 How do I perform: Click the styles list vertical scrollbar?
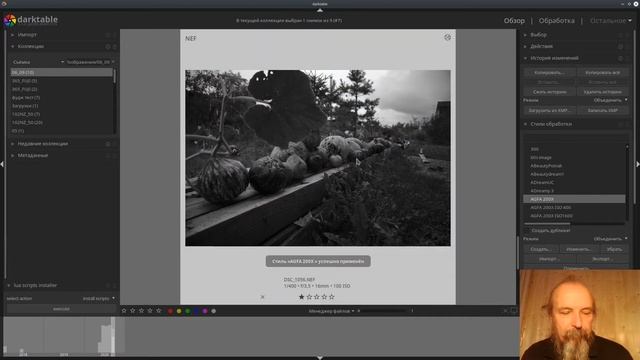point(627,182)
